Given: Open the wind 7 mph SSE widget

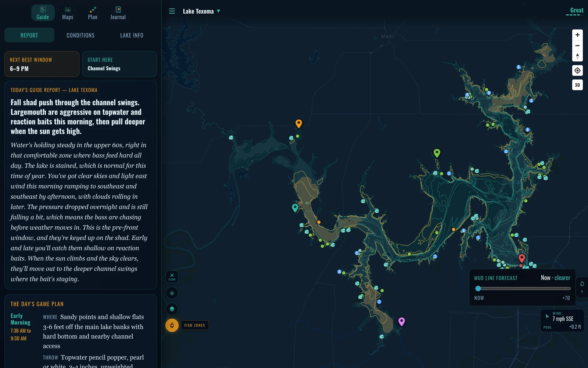Looking at the screenshot, I should [562, 316].
